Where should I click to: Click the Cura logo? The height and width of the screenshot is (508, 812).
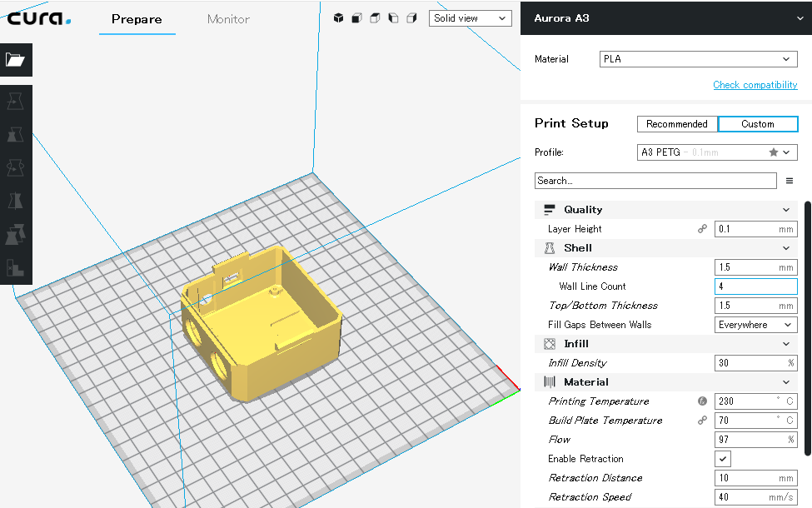(x=39, y=18)
